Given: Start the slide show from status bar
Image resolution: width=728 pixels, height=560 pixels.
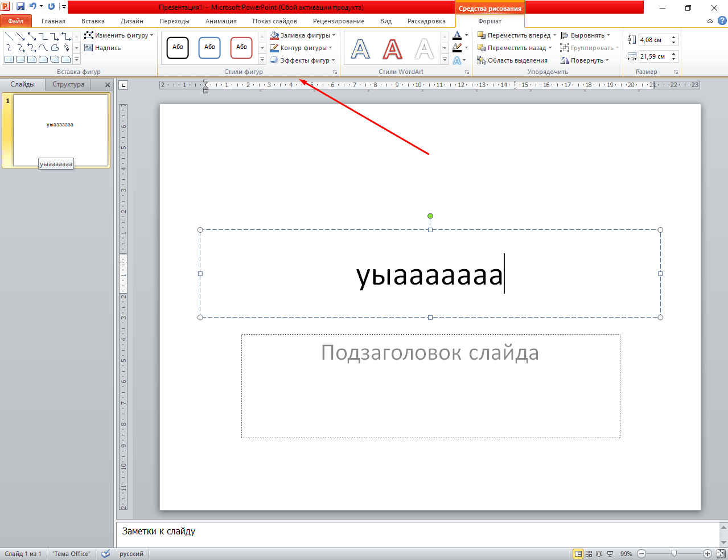Looking at the screenshot, I should coord(610,554).
